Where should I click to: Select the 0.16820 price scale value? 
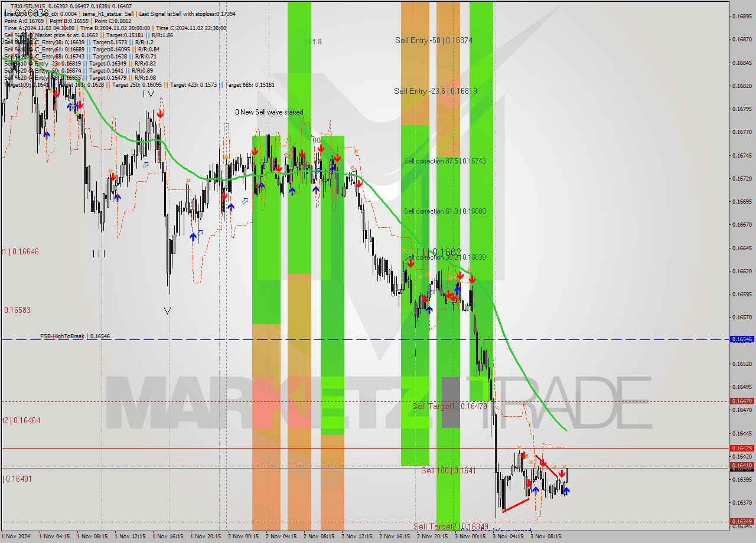coord(742,86)
